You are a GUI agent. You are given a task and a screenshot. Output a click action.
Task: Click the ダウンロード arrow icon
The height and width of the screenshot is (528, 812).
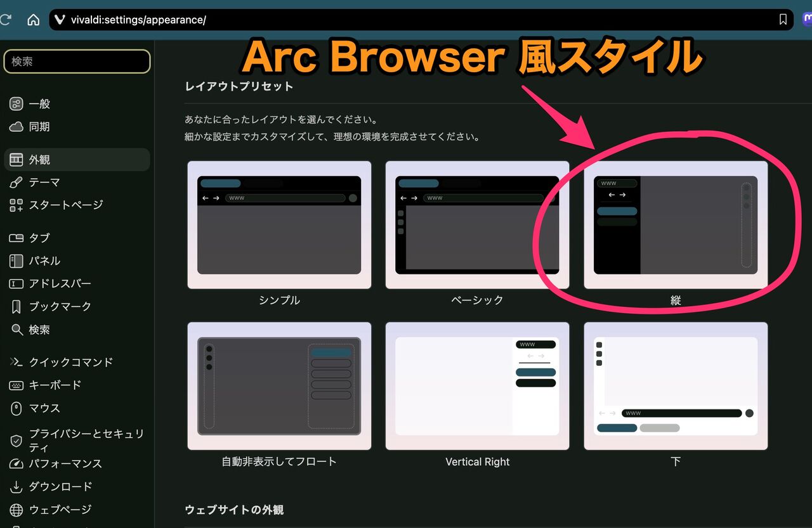16,487
